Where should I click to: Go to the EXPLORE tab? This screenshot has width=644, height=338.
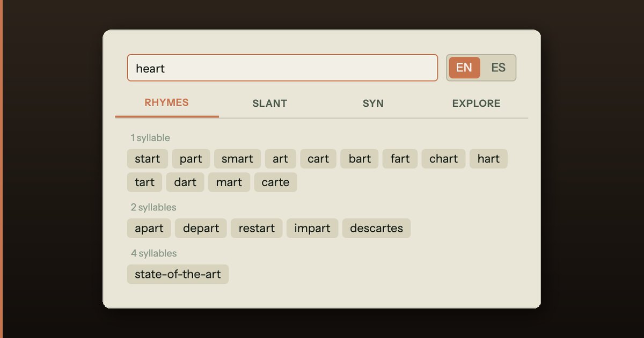(x=477, y=104)
